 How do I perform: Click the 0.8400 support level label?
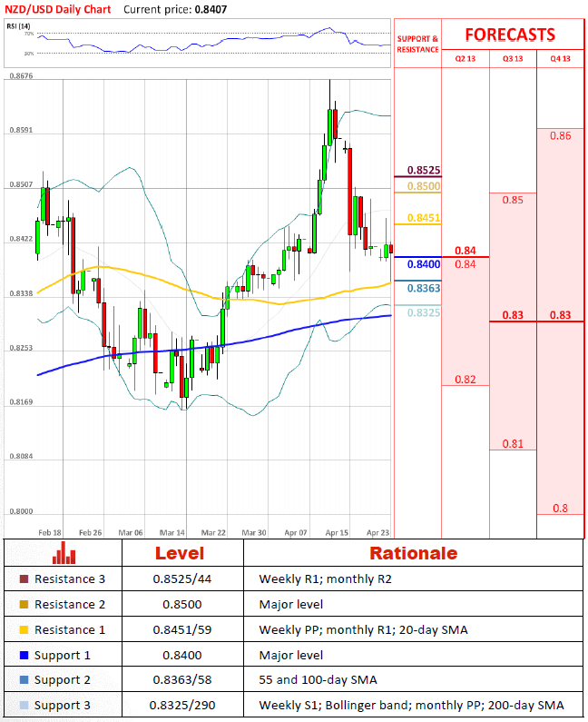click(424, 264)
